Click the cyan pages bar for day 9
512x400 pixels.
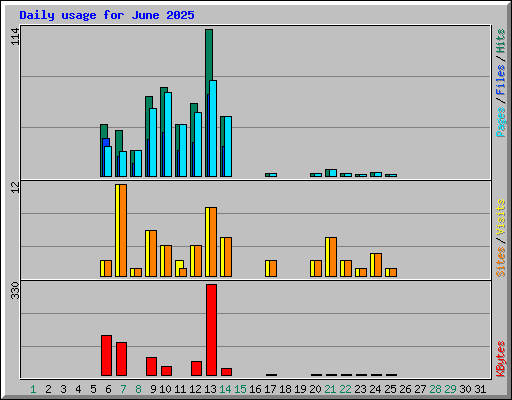pyautogui.click(x=153, y=142)
